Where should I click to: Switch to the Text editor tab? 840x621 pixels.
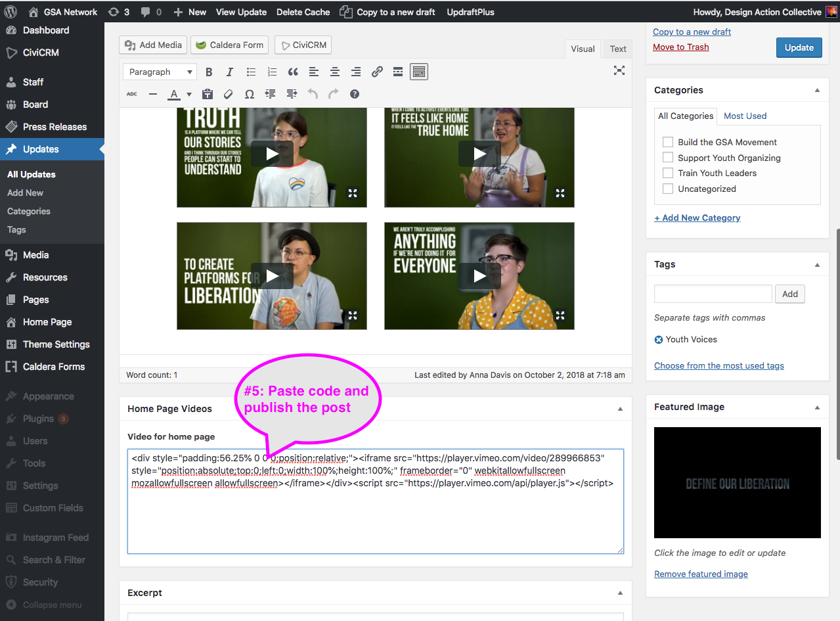click(618, 49)
